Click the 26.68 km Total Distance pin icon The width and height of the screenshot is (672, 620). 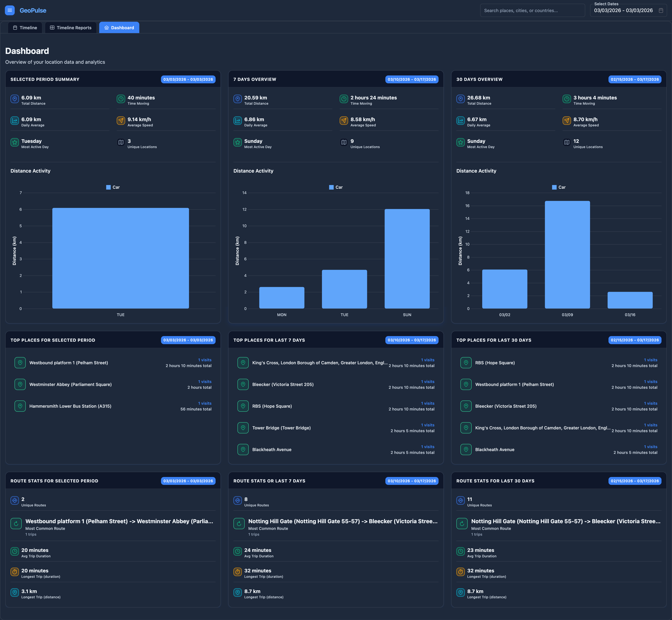pyautogui.click(x=460, y=99)
